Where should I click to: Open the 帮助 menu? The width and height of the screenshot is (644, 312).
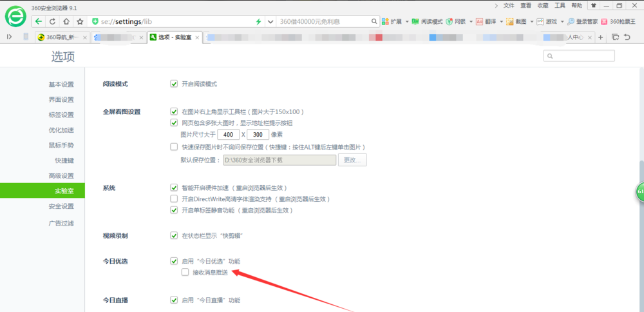click(576, 5)
